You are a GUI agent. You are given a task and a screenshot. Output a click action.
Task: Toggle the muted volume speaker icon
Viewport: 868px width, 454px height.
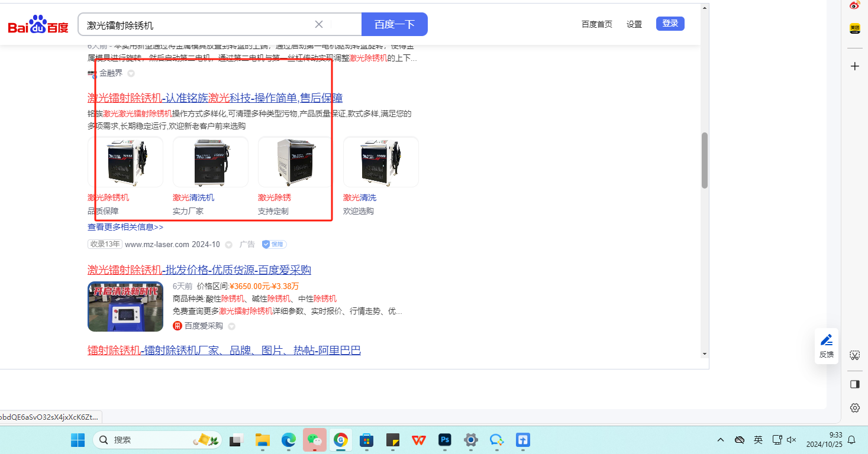point(792,440)
